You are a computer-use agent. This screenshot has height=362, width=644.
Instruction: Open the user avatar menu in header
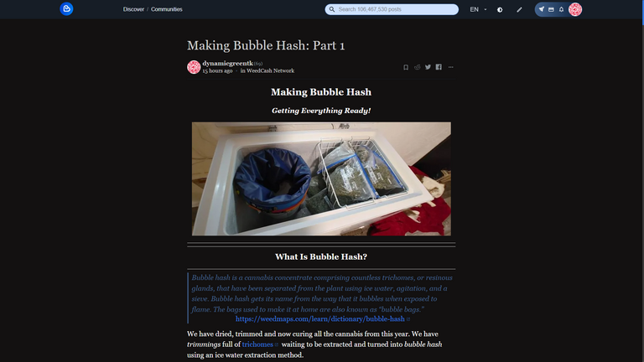pos(575,9)
